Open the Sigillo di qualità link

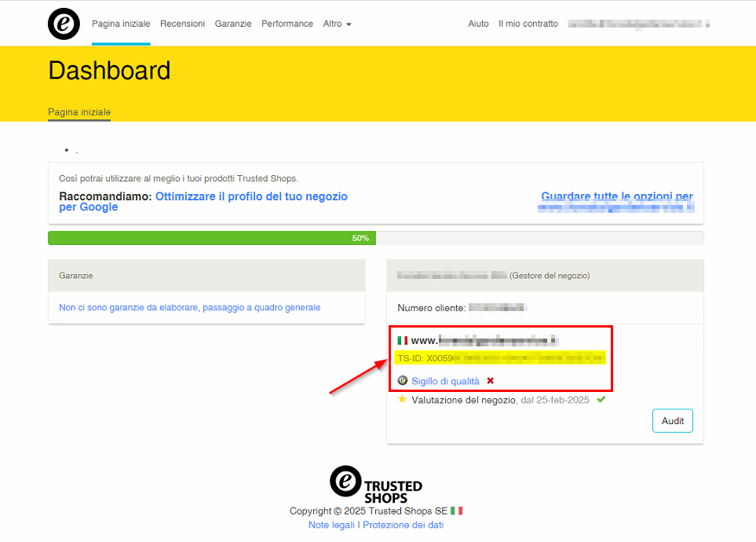445,381
